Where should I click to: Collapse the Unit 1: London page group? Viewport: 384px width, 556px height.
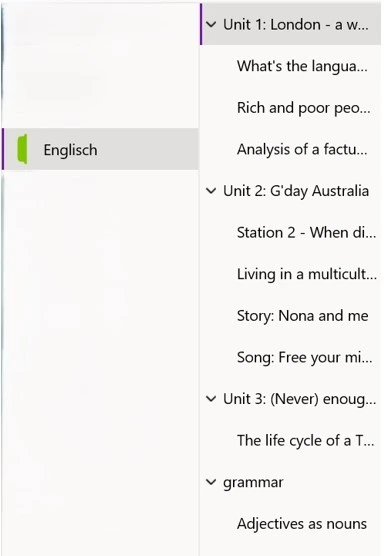211,24
